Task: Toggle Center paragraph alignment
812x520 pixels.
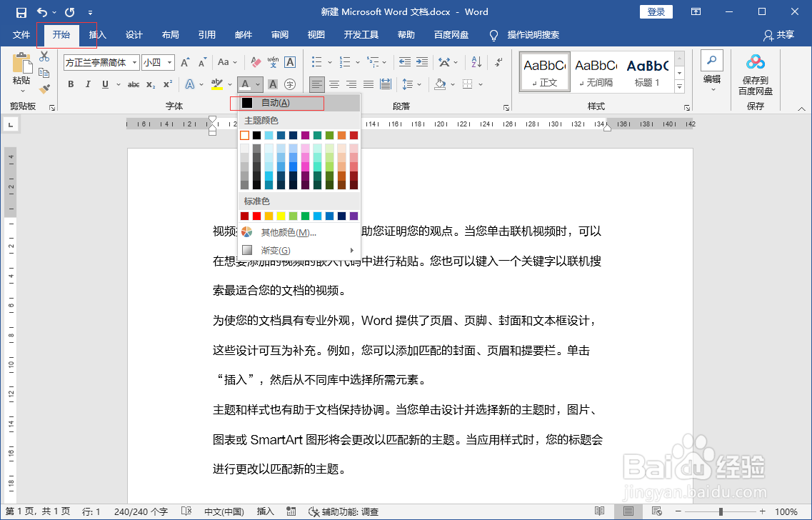Action: click(x=334, y=84)
